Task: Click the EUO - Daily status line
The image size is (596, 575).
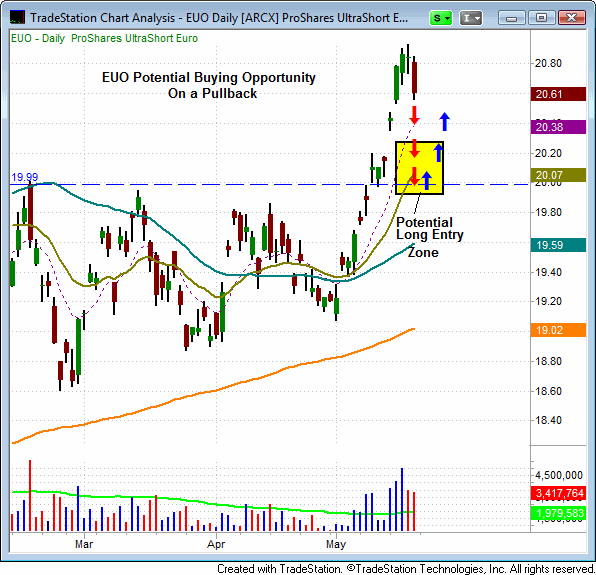Action: (104, 38)
